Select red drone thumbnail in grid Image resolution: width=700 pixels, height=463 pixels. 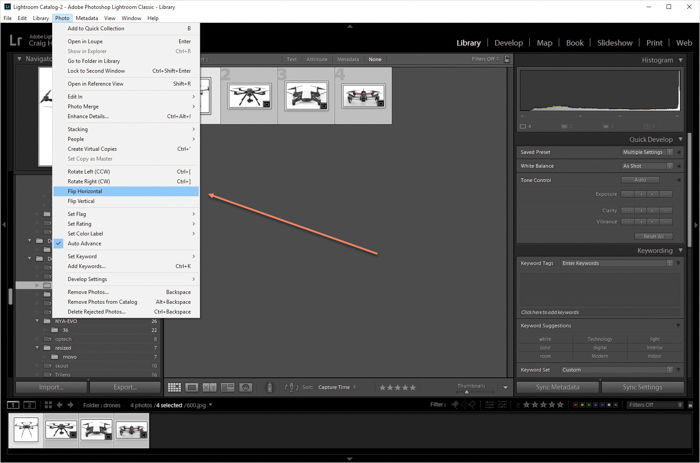363,96
